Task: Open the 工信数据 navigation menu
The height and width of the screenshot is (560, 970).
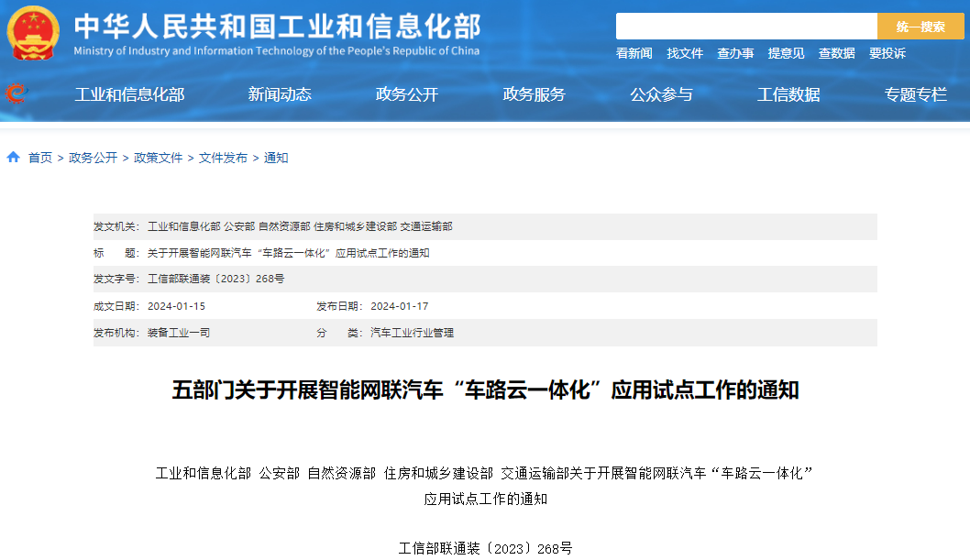Action: (789, 95)
